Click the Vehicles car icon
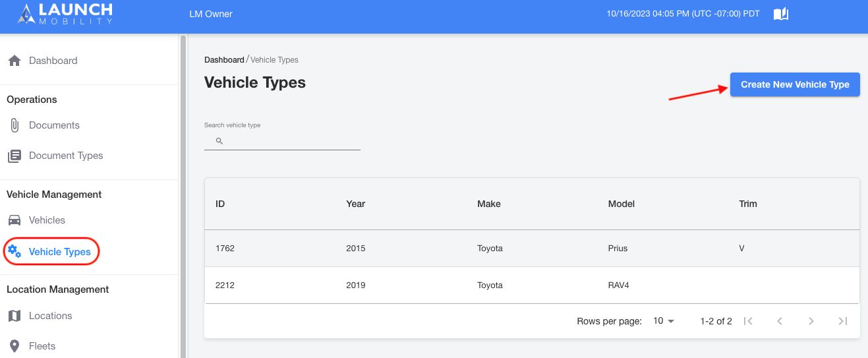This screenshot has width=868, height=358. 14,220
